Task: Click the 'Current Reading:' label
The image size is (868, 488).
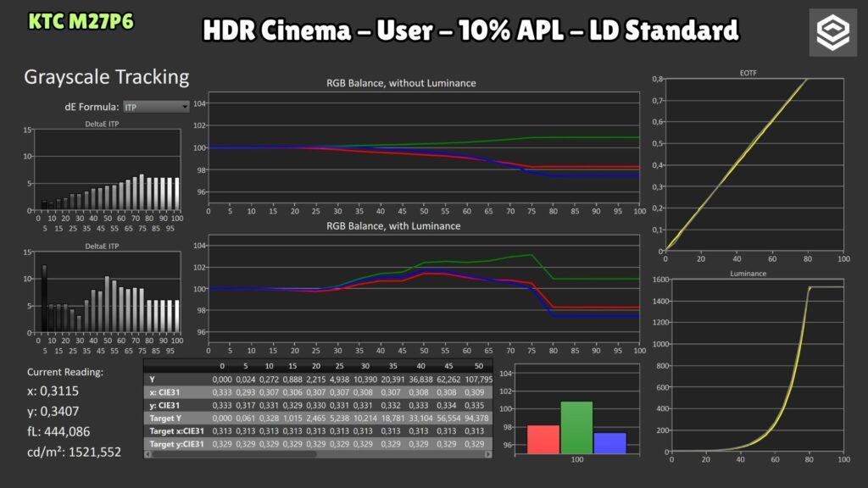Action: (65, 372)
